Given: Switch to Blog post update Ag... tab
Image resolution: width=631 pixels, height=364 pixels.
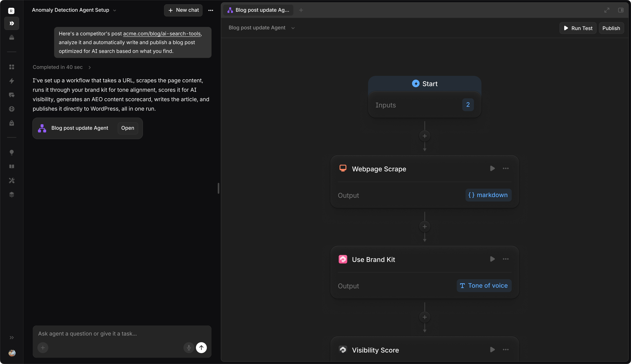Looking at the screenshot, I should pos(258,10).
